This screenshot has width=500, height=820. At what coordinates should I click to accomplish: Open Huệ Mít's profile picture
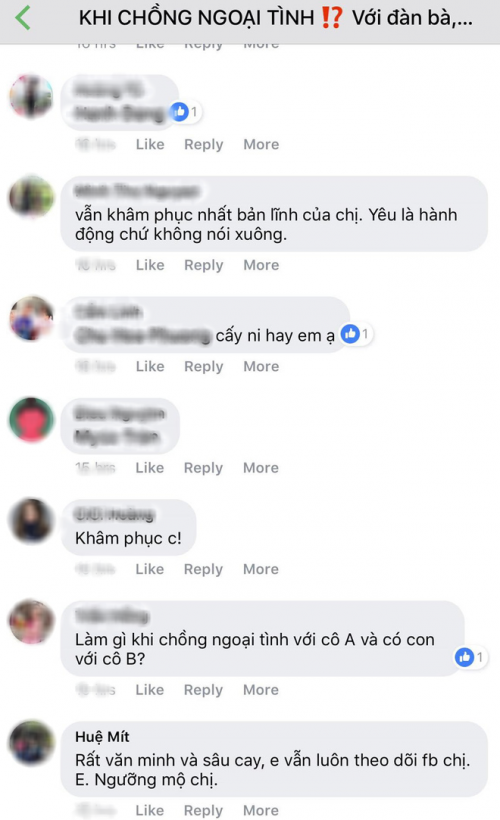(32, 743)
